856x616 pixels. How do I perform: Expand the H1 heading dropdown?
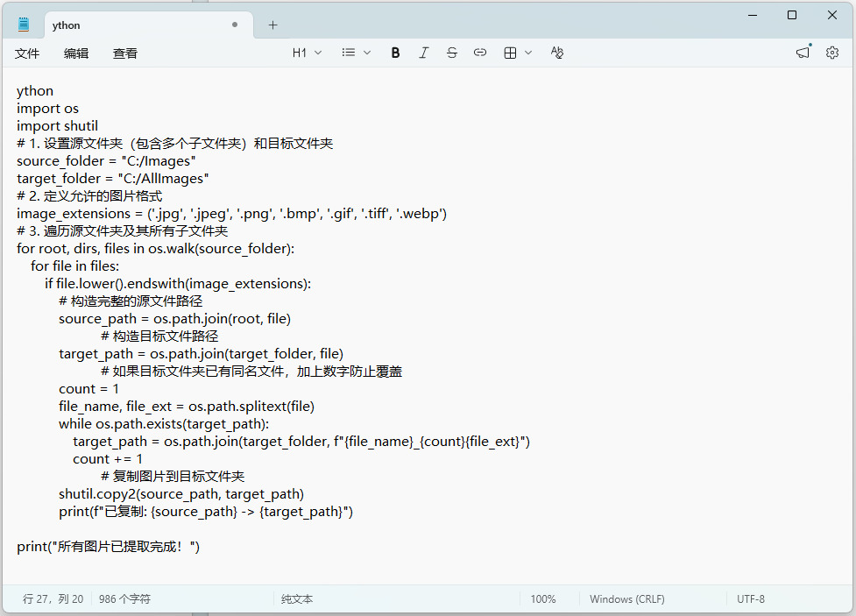click(x=307, y=53)
